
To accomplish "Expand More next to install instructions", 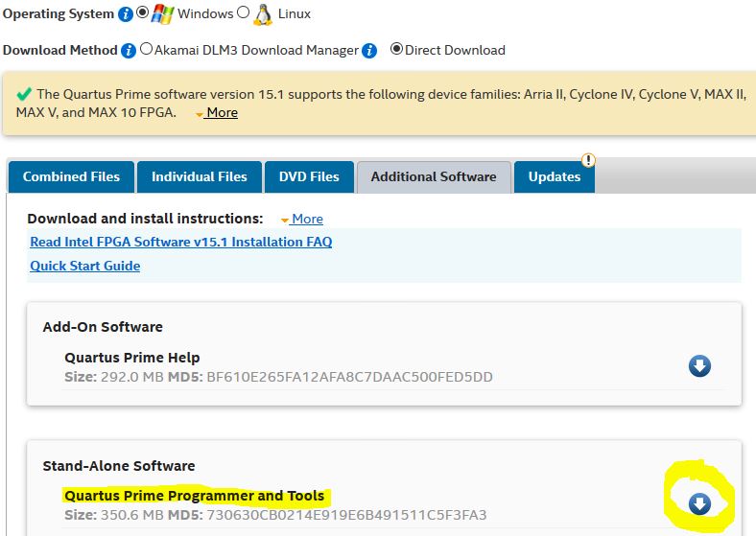I will click(307, 219).
